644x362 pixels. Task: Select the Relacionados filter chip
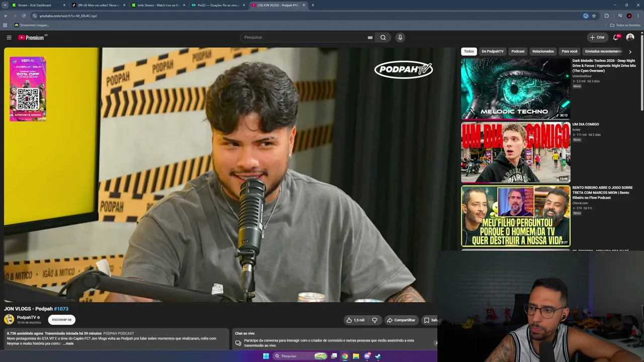(x=543, y=51)
